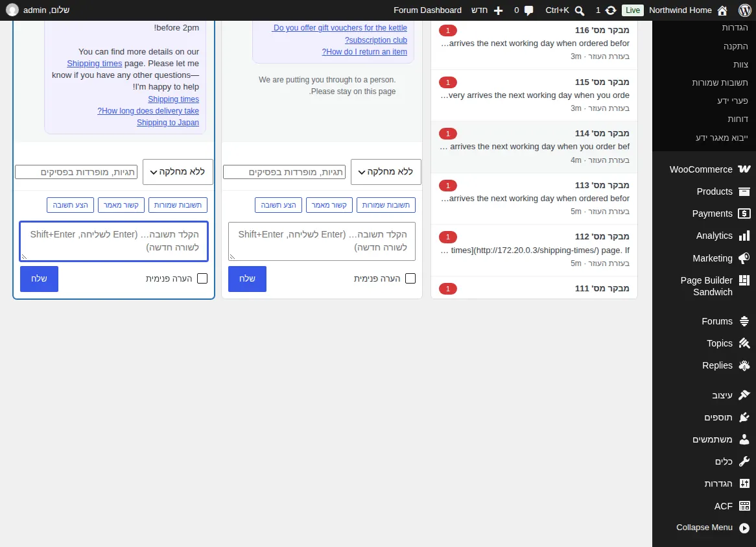Click the משתמשים user icon

(x=744, y=439)
